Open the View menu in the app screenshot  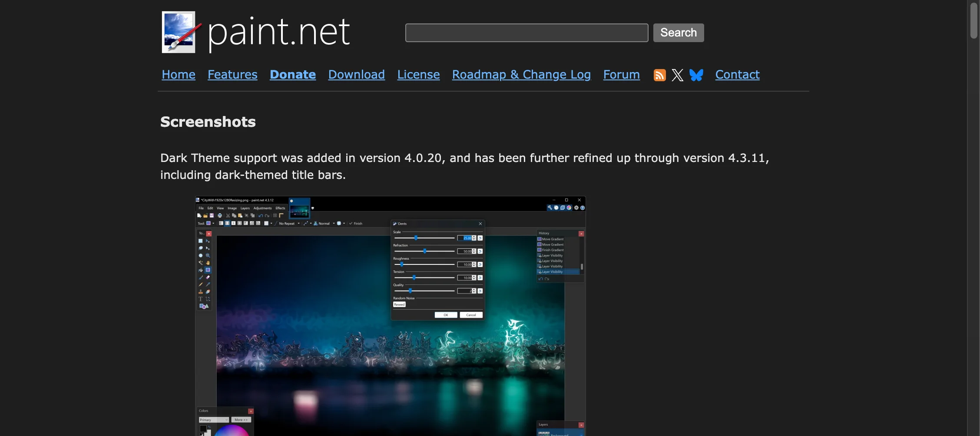pyautogui.click(x=220, y=208)
